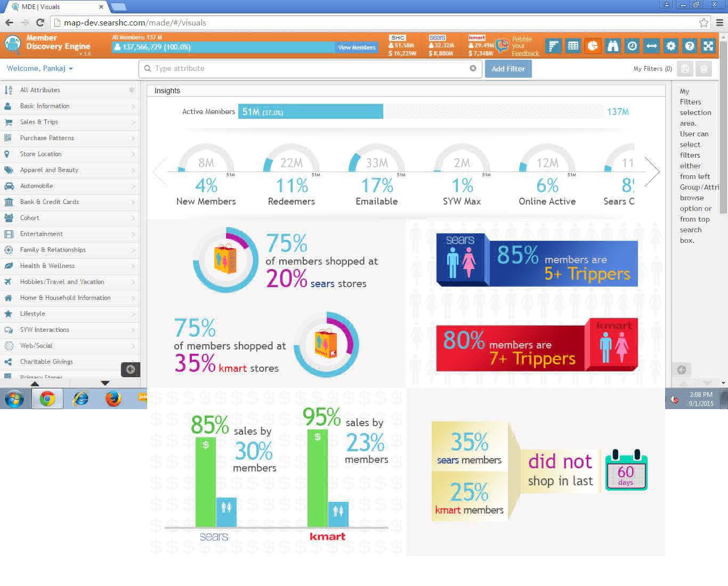Expand the Bank & Credit Cards category
Image resolution: width=728 pixels, height=586 pixels.
[x=49, y=202]
